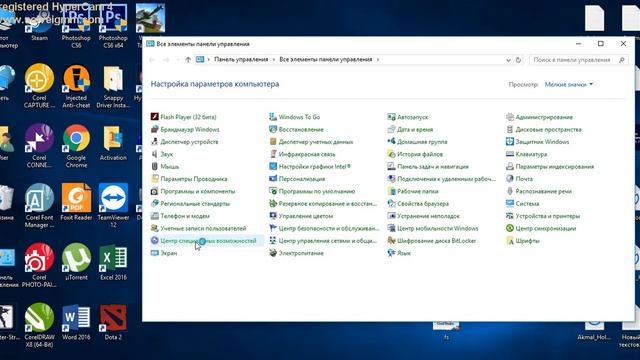Open Устройства и принтеры link

pyautogui.click(x=548, y=216)
